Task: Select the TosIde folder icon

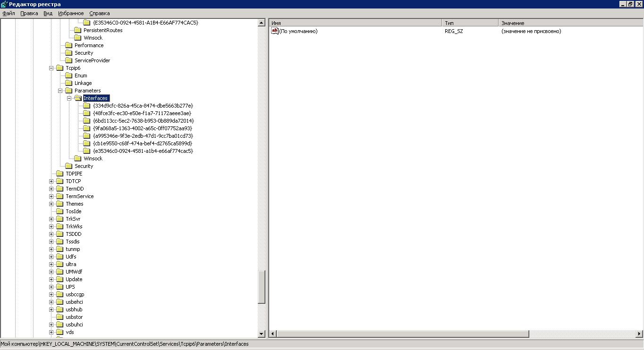Action: click(59, 211)
